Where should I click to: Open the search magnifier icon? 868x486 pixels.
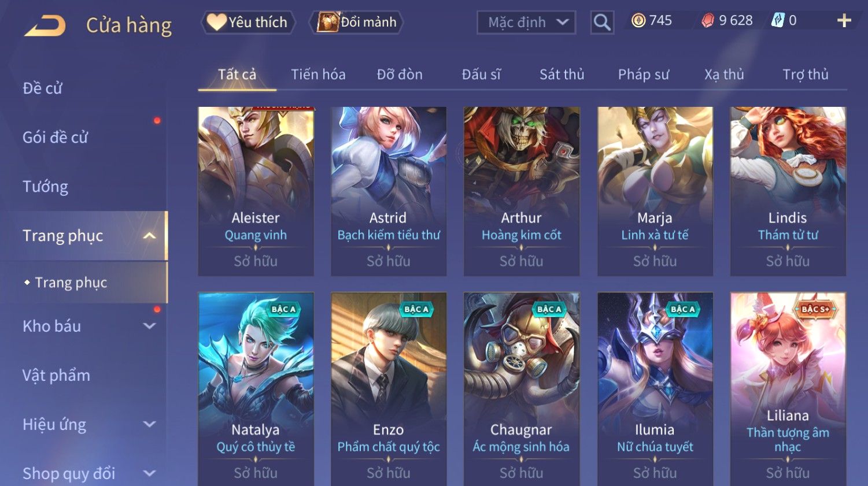(x=602, y=23)
